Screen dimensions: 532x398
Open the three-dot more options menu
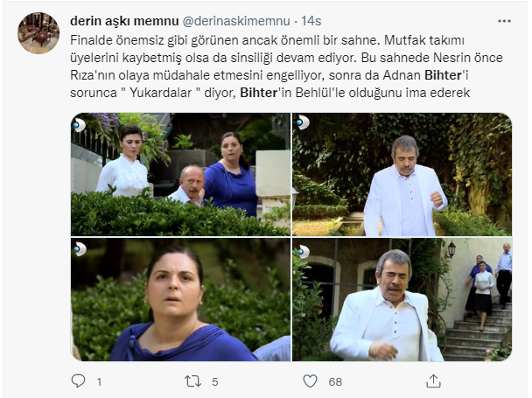pos(504,21)
